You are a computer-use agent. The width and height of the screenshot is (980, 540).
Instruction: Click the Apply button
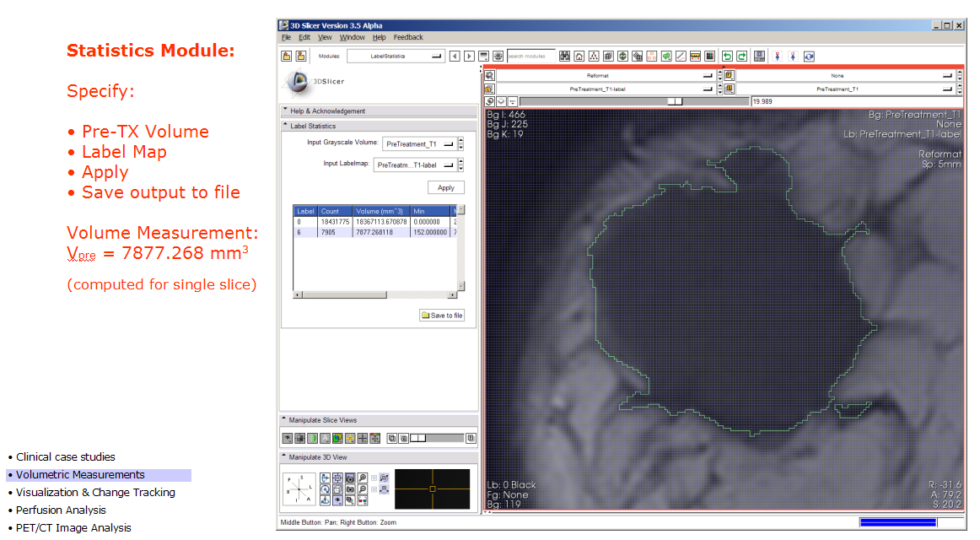tap(446, 187)
